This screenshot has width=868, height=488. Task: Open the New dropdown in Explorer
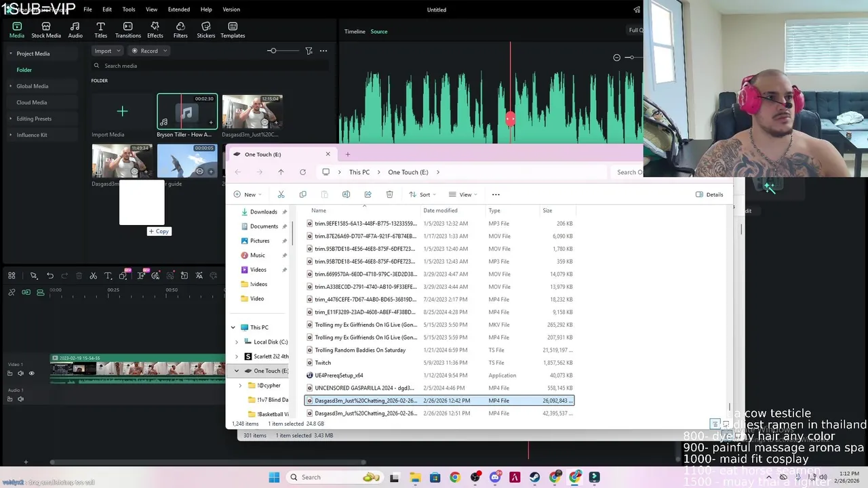point(248,195)
